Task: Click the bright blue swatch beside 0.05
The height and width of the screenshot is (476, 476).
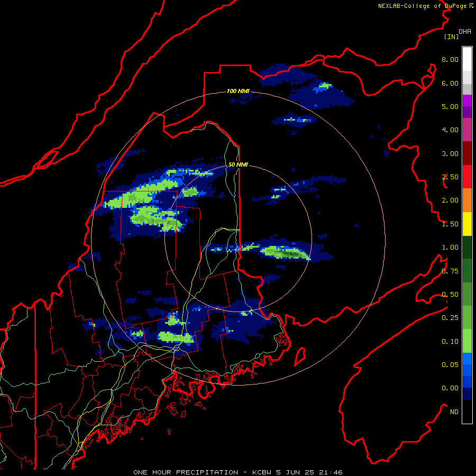Action: (x=467, y=359)
